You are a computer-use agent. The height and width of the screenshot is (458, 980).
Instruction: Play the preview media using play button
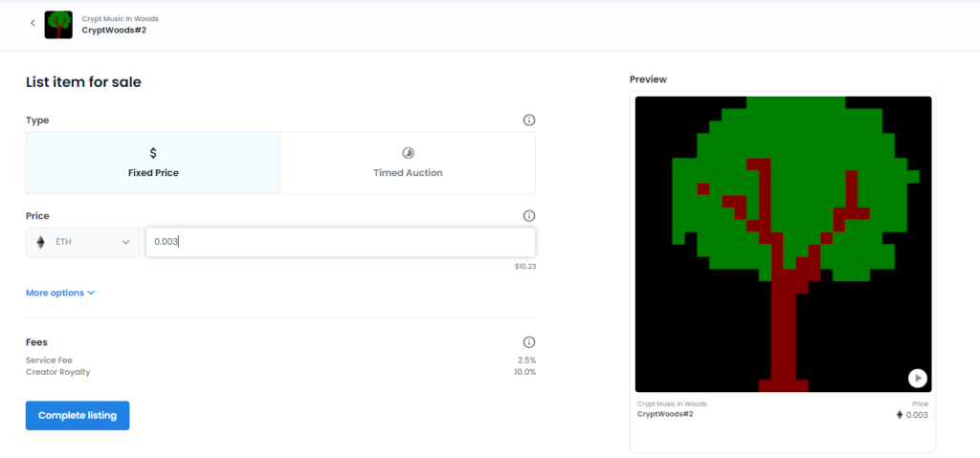[918, 378]
